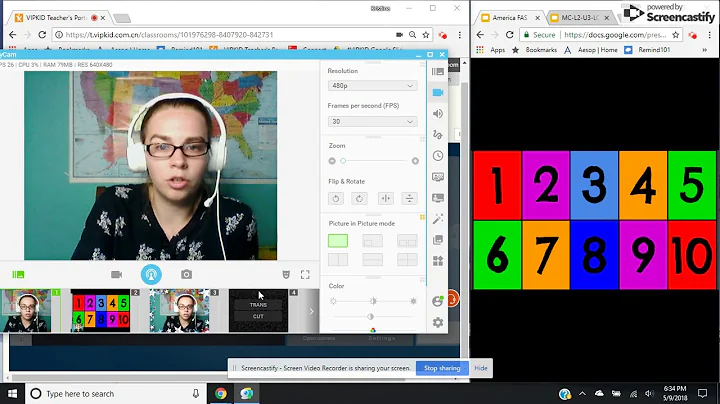Open Chrome menu in Google Docs window

tap(709, 35)
